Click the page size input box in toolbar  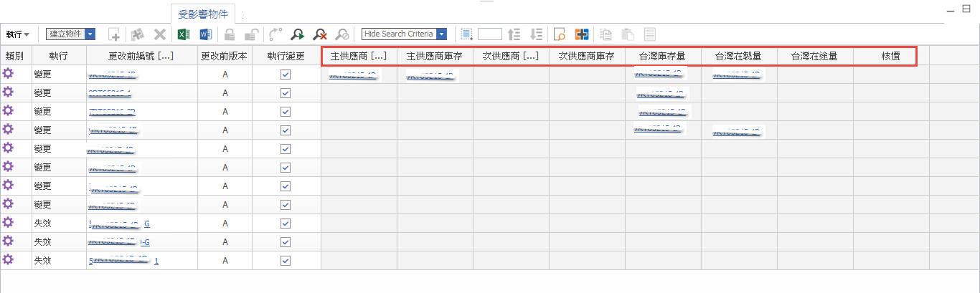coord(489,34)
